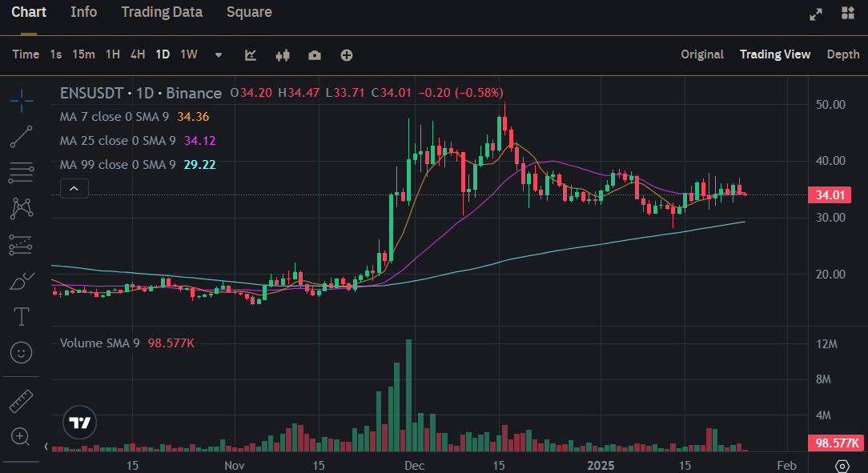Click the 2025 date axis label
868x473 pixels.
point(601,465)
